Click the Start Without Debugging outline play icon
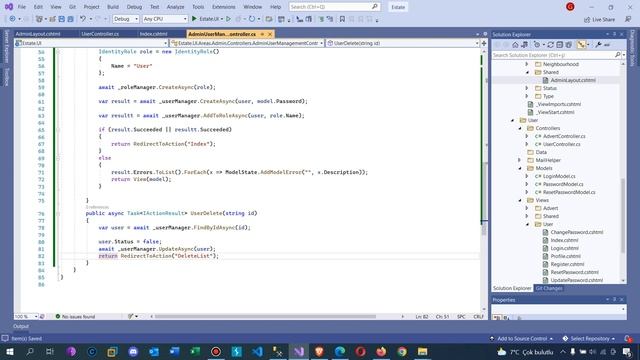This screenshot has width=640, height=360. point(228,19)
